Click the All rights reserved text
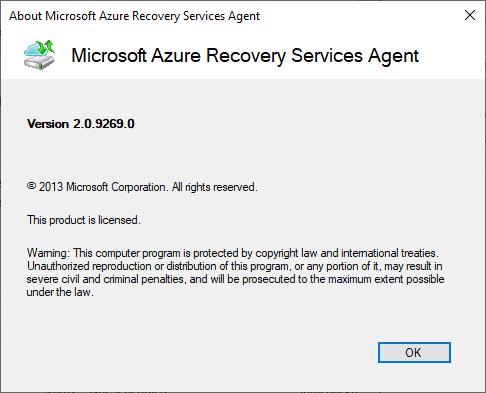 pos(215,187)
